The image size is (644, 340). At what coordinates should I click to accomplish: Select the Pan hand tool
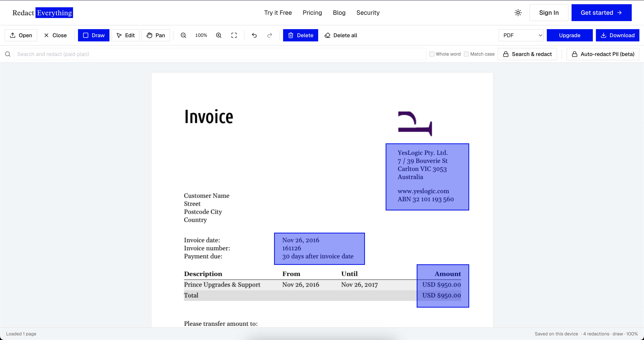156,35
